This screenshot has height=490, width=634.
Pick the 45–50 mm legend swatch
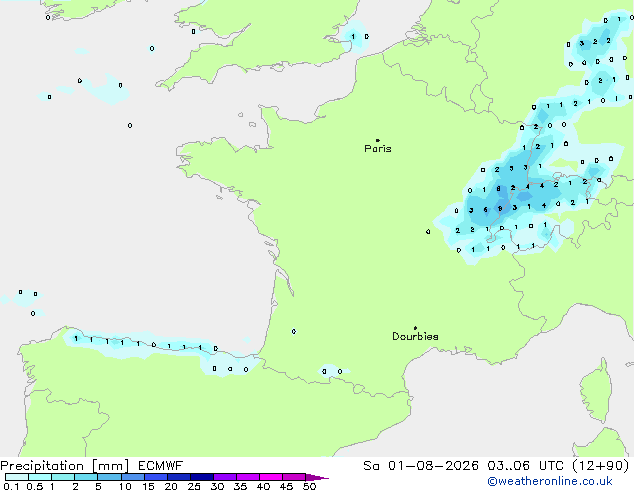(x=294, y=477)
